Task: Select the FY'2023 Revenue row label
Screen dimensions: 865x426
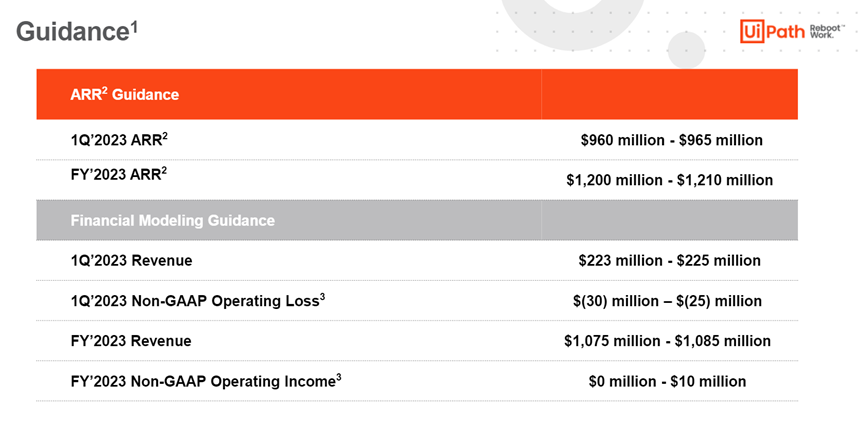Action: click(x=131, y=341)
